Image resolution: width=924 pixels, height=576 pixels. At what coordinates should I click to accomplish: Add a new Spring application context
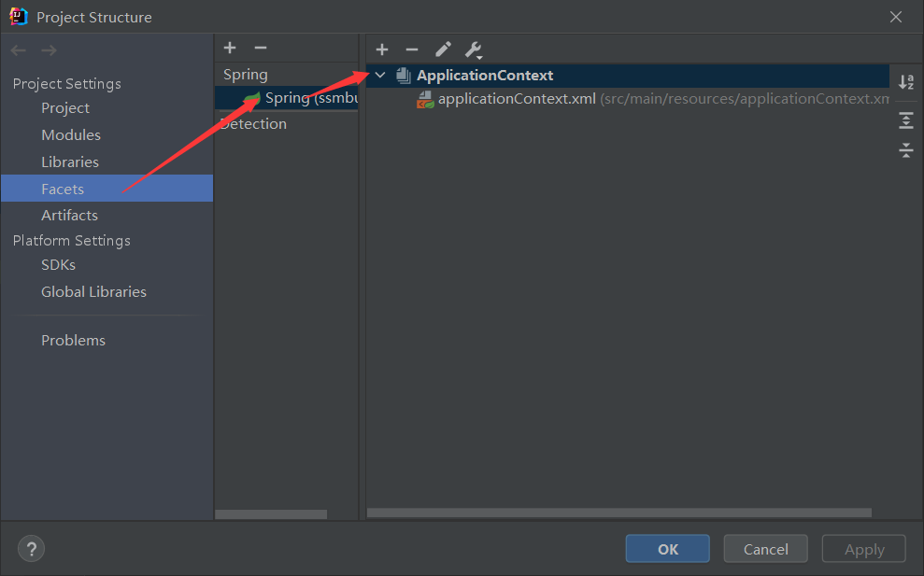click(382, 49)
